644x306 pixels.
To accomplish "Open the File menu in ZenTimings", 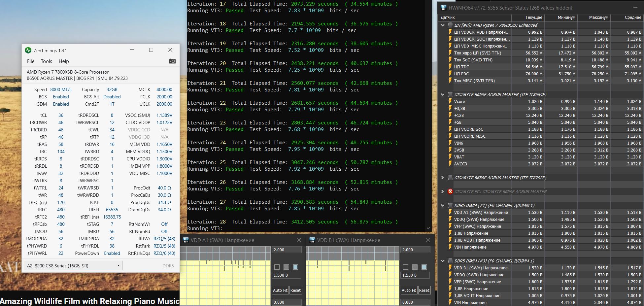I will (31, 61).
